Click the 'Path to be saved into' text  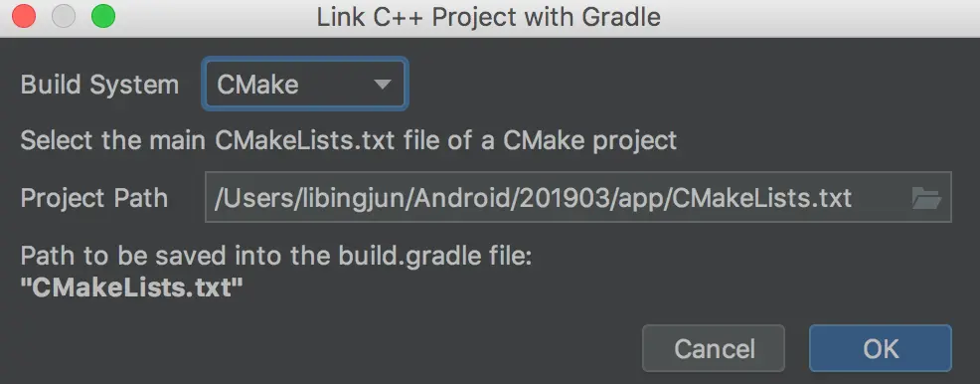click(x=276, y=257)
